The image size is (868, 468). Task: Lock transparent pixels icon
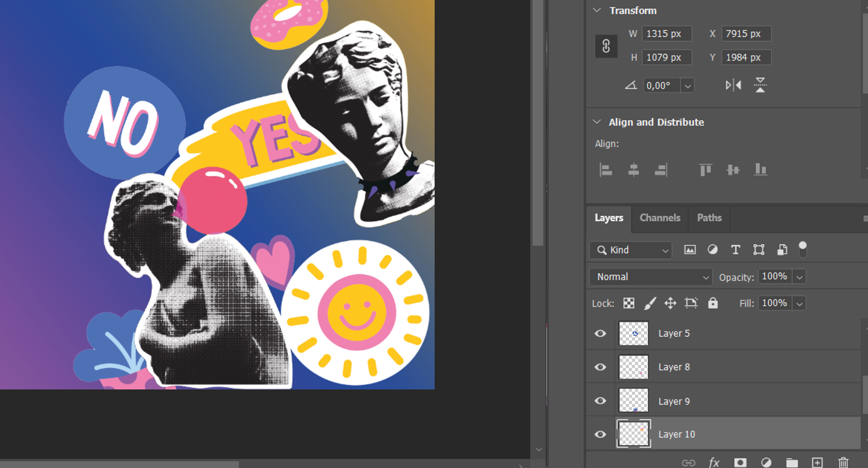(x=628, y=303)
